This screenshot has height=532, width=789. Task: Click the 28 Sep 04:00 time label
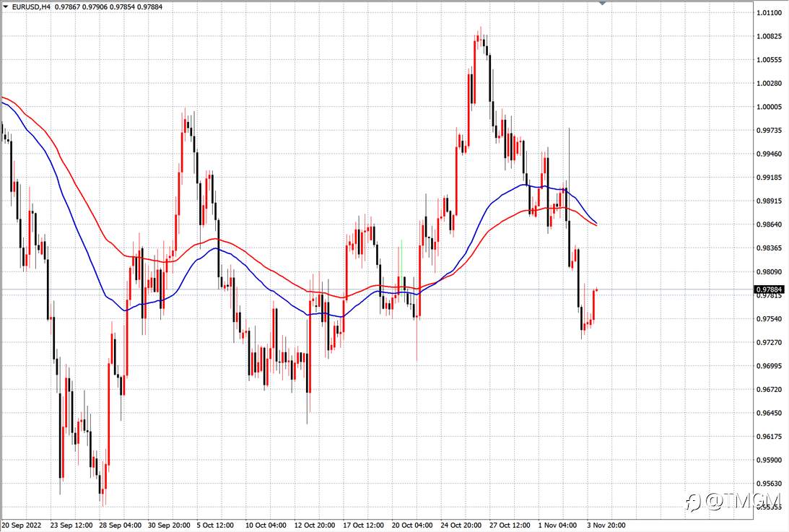(x=121, y=526)
